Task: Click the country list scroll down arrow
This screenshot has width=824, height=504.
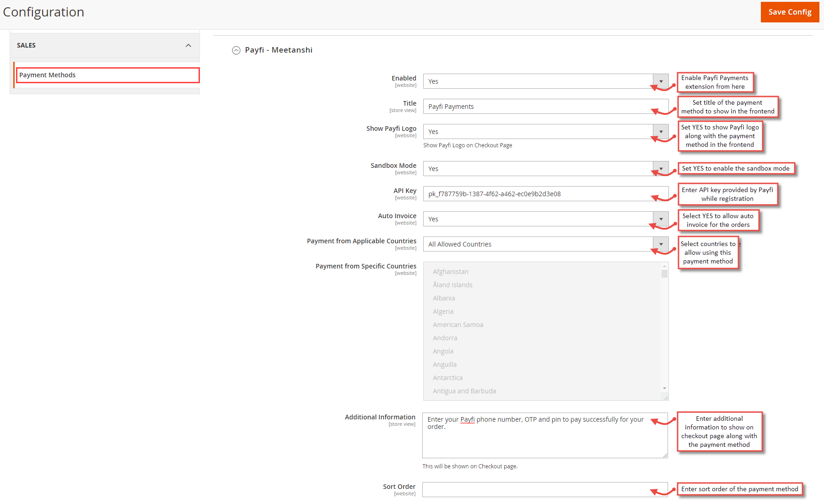Action: coord(664,388)
